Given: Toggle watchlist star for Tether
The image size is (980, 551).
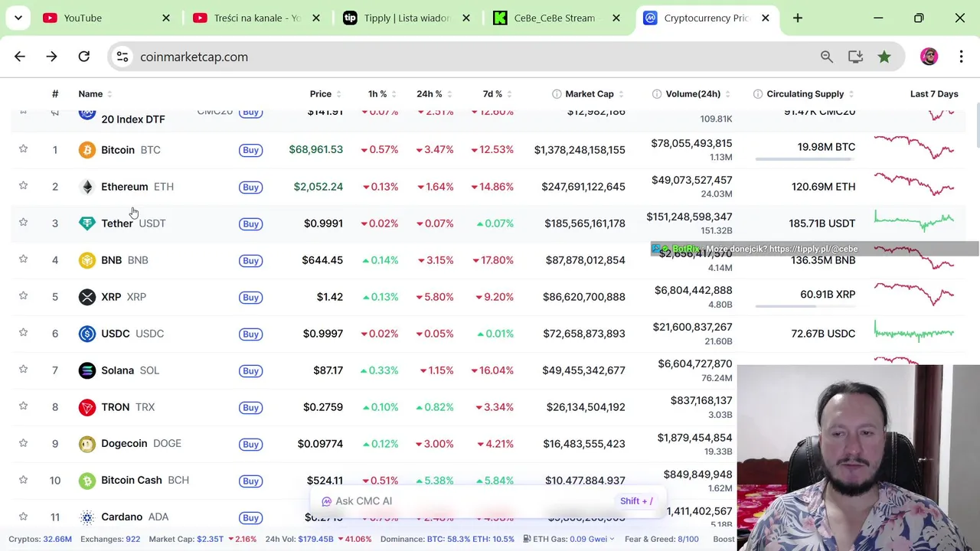Looking at the screenshot, I should (23, 223).
